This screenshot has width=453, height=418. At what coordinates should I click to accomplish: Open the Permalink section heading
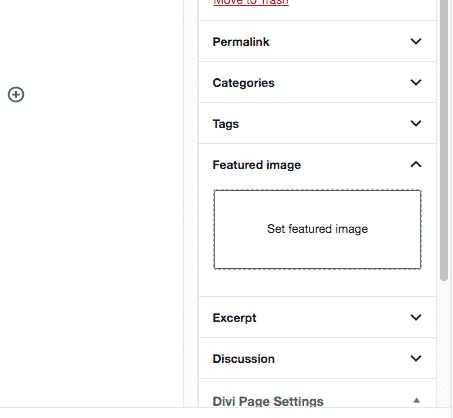point(241,42)
